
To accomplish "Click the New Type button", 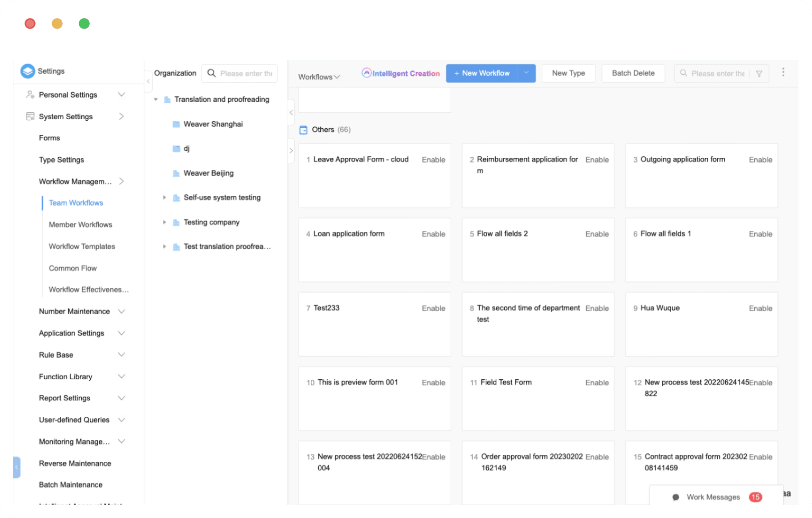I will 568,73.
